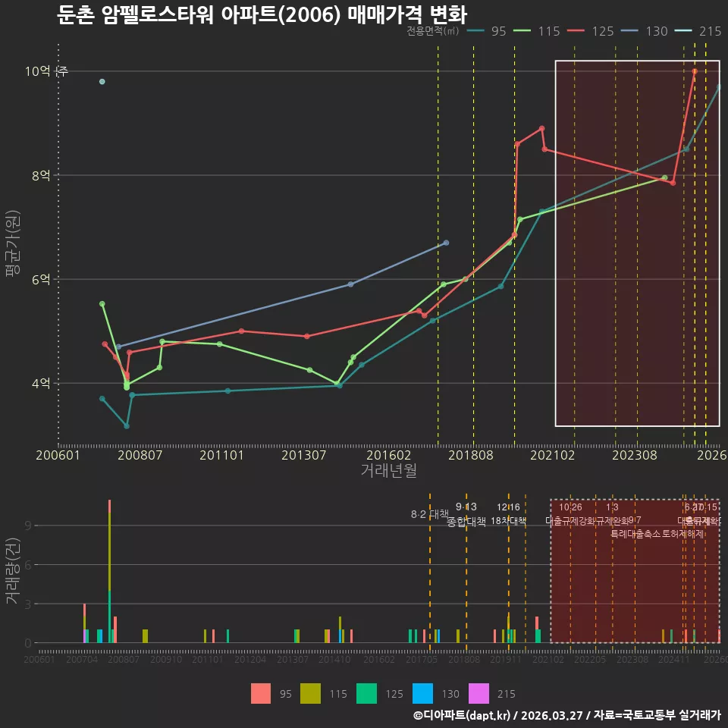This screenshot has width=728, height=728.
Task: Click the 201101 tick label on price chart
Action: pos(221,454)
